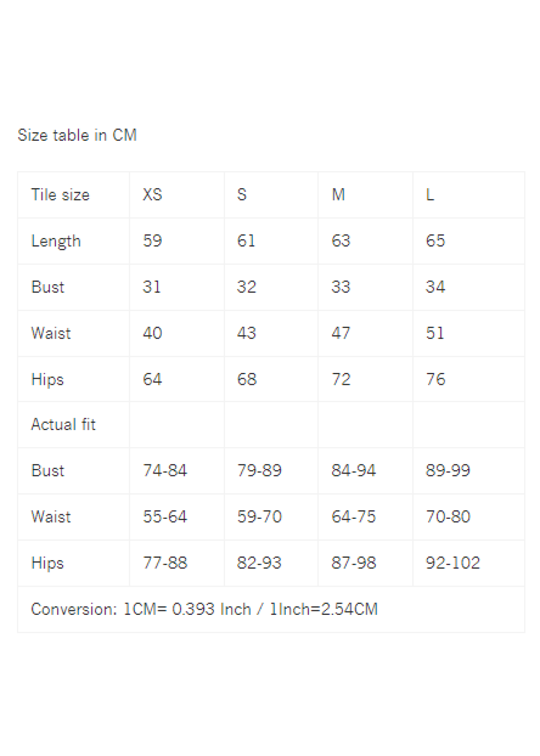This screenshot has height=756, width=540.
Task: Click the M column header
Action: pyautogui.click(x=338, y=195)
